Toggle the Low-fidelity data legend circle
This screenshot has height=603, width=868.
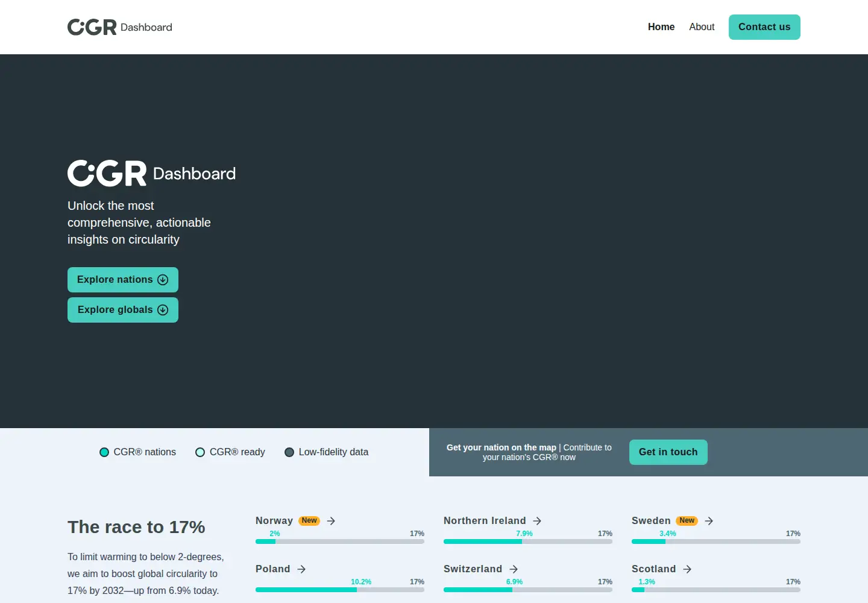coord(289,452)
